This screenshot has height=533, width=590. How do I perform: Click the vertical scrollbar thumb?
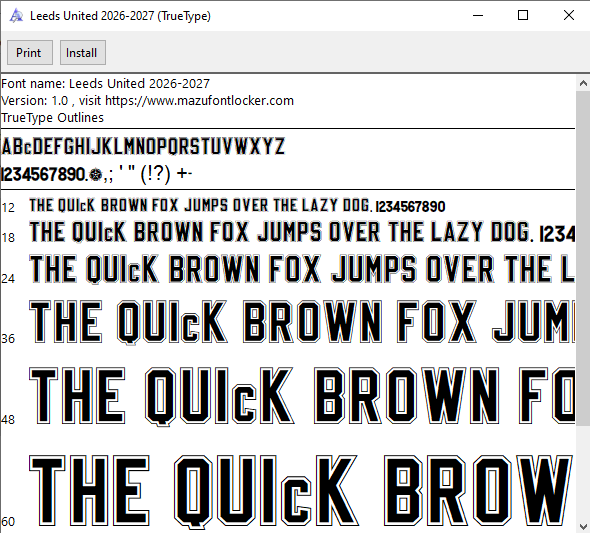[583, 258]
